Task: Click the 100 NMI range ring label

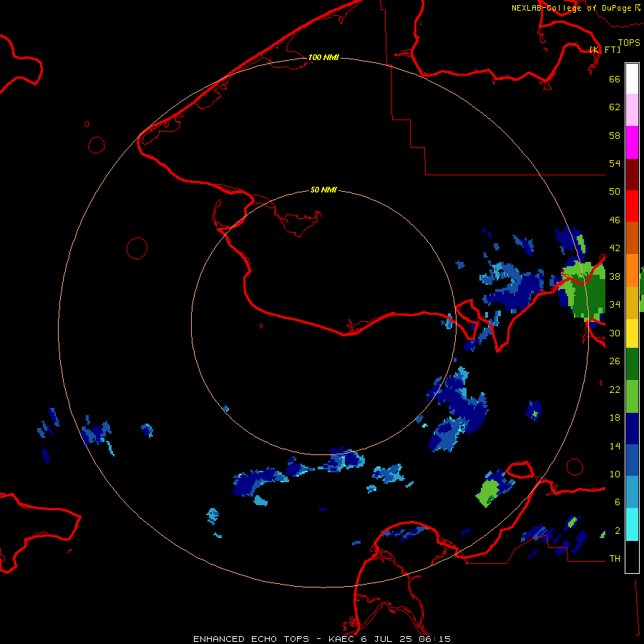Action: pos(323,57)
